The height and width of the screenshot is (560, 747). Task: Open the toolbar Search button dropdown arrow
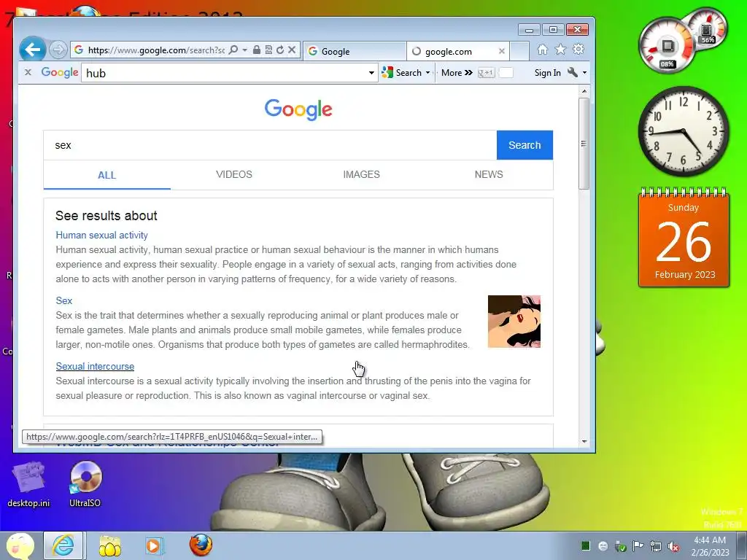[x=427, y=73]
